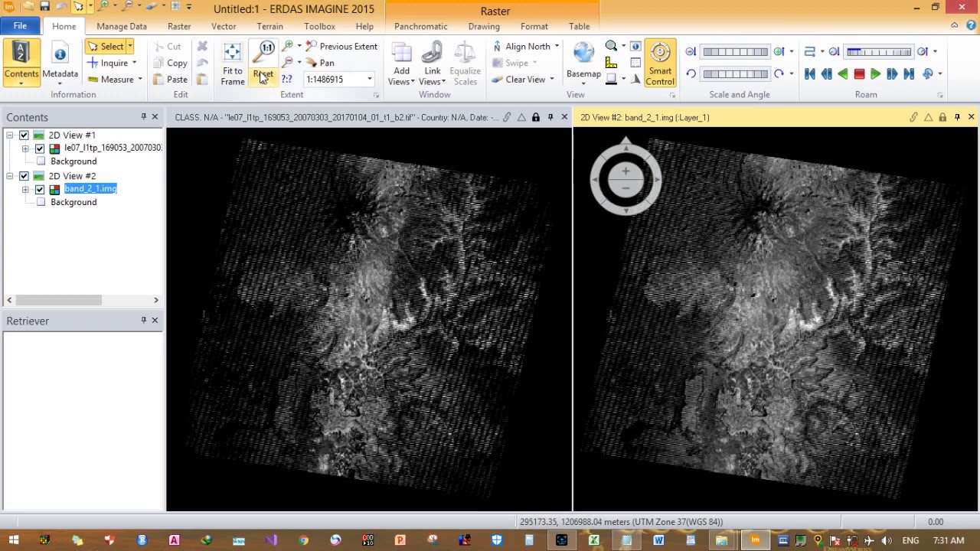Viewport: 980px width, 551px height.
Task: Activate the Pan hand tool
Action: (319, 63)
